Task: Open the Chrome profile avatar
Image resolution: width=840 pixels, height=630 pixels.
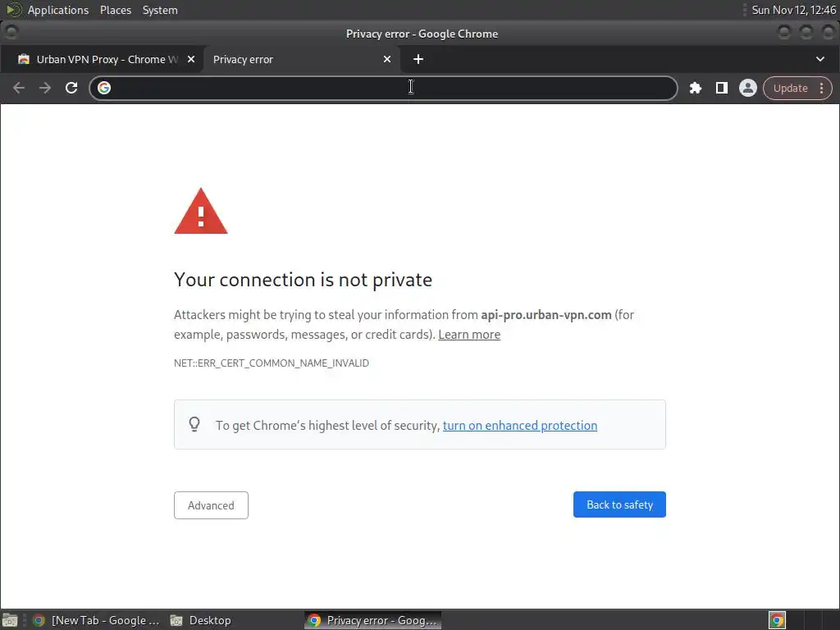Action: pyautogui.click(x=748, y=88)
